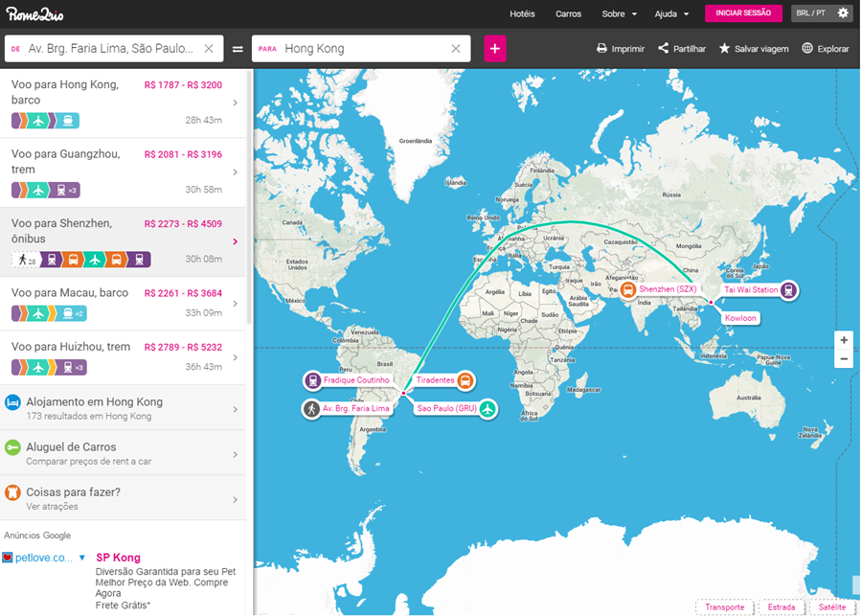The width and height of the screenshot is (862, 616).
Task: Click the Imprimir printer icon
Action: click(601, 49)
